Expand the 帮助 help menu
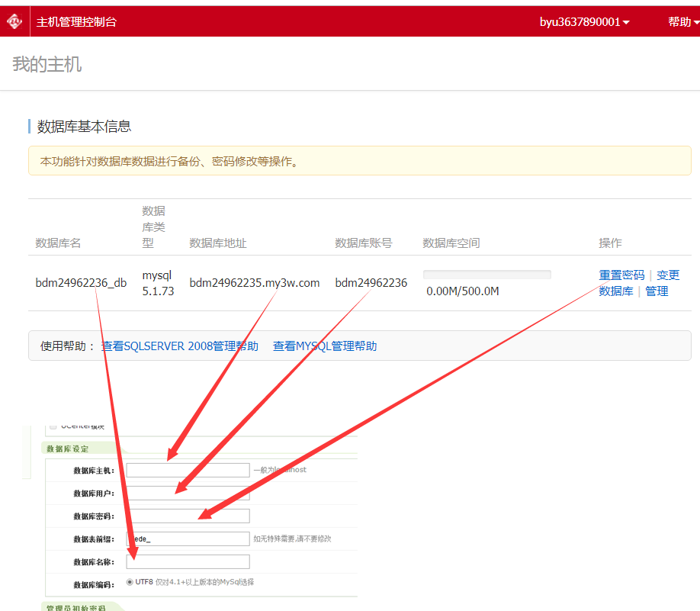 (682, 22)
